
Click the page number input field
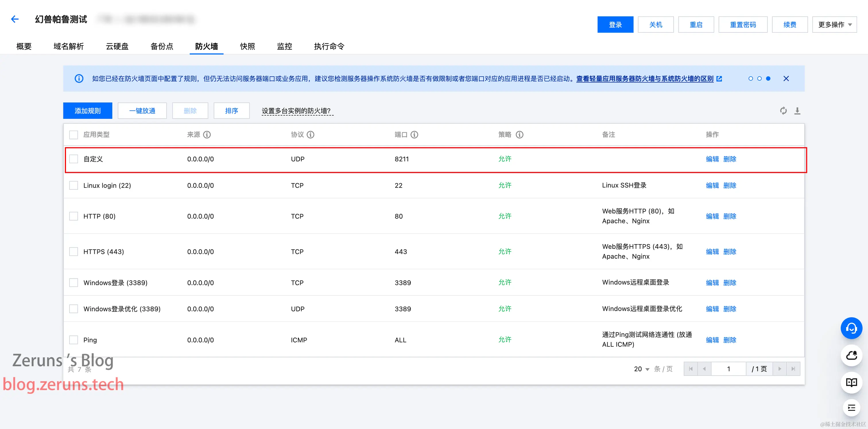(728, 369)
